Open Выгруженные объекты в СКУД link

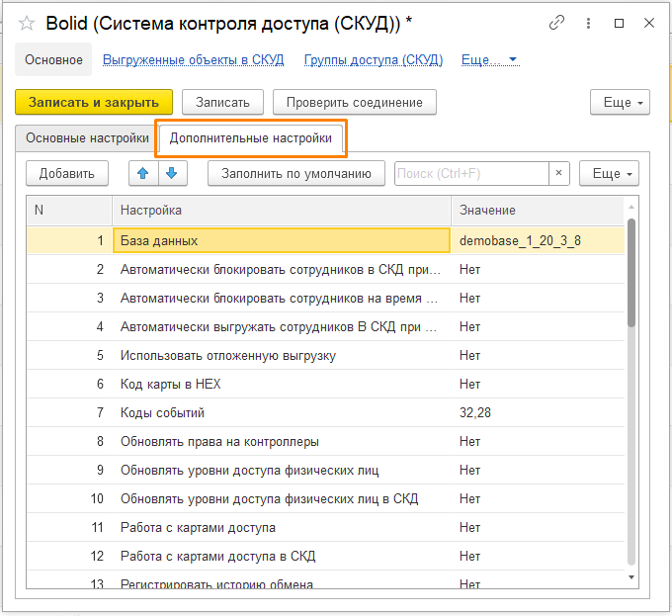(x=194, y=59)
